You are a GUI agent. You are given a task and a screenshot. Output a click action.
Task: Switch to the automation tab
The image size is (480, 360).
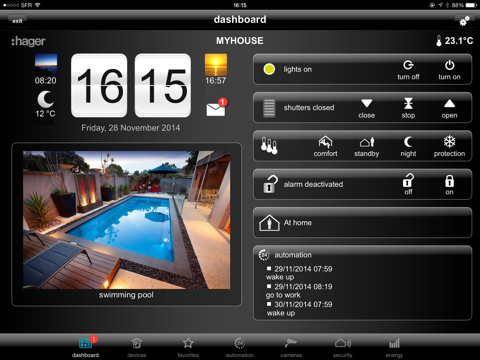pos(240,347)
